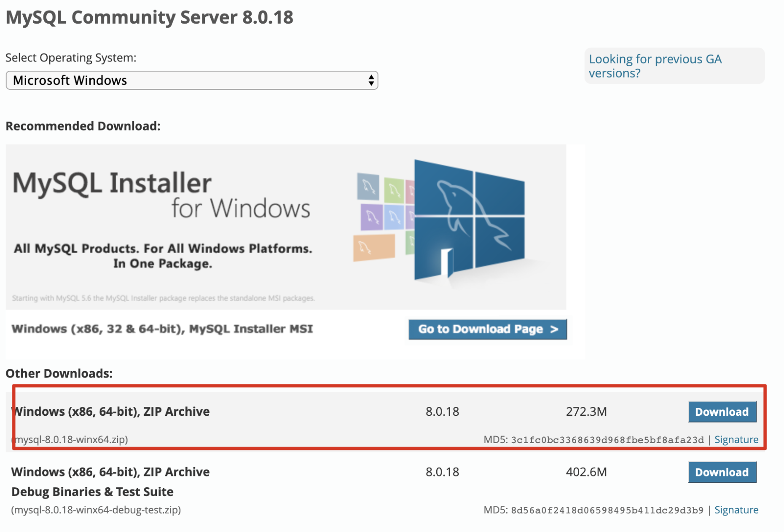Click the MySQL Community Server 8.0.18 heading
The image size is (784, 532).
pos(149,17)
